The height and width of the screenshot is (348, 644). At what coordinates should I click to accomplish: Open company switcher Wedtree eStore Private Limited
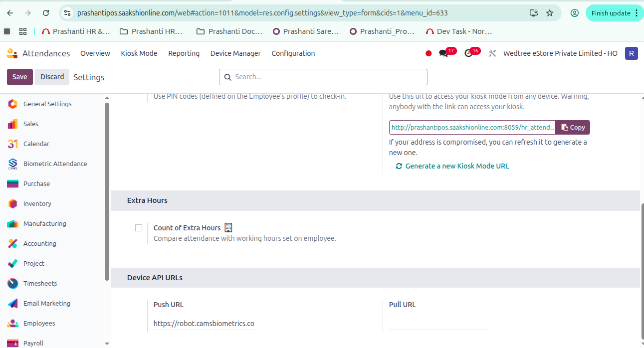[x=560, y=53]
